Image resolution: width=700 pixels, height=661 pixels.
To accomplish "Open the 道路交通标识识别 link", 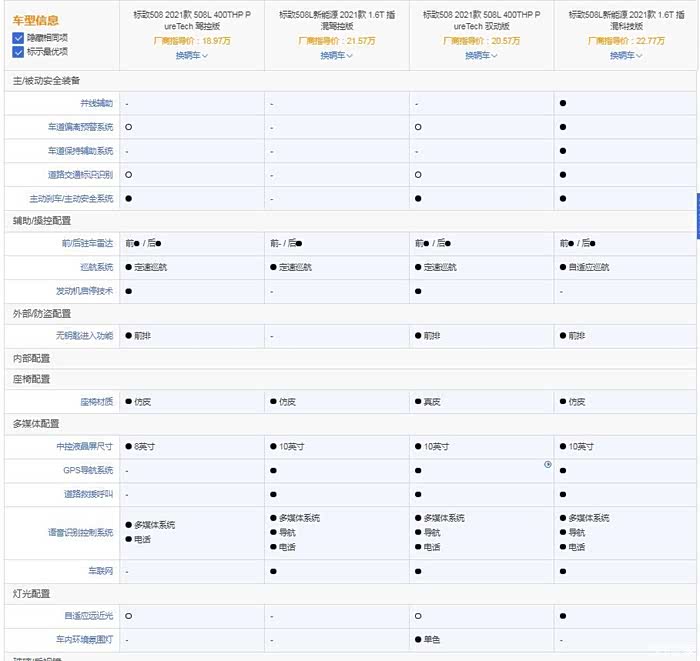I will (80, 175).
